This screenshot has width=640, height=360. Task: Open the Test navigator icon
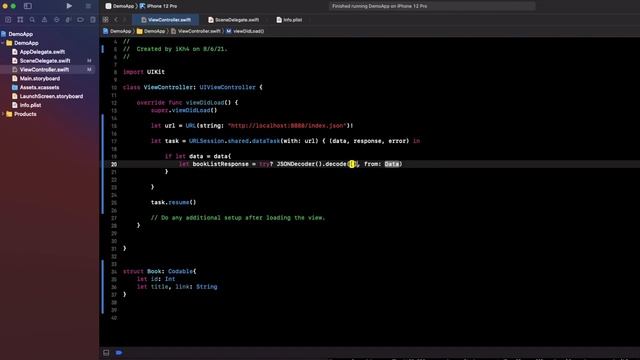[x=56, y=20]
